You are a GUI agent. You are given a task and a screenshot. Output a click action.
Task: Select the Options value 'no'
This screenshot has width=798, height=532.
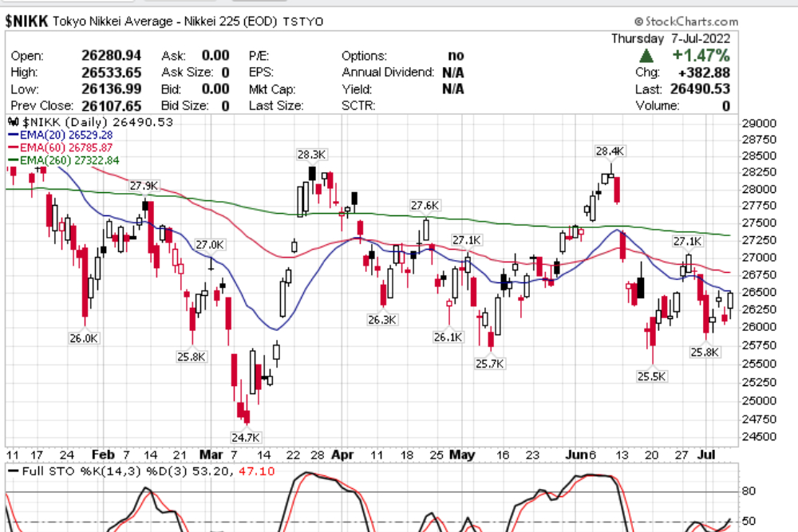tap(456, 56)
